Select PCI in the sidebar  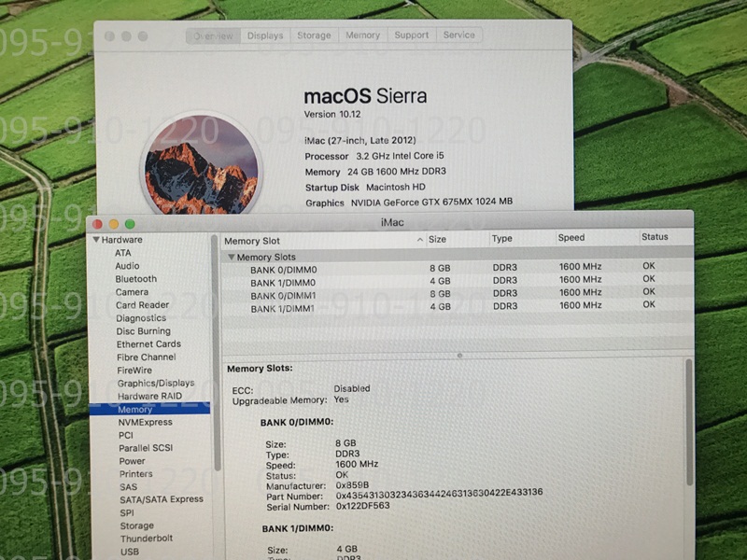tap(126, 435)
